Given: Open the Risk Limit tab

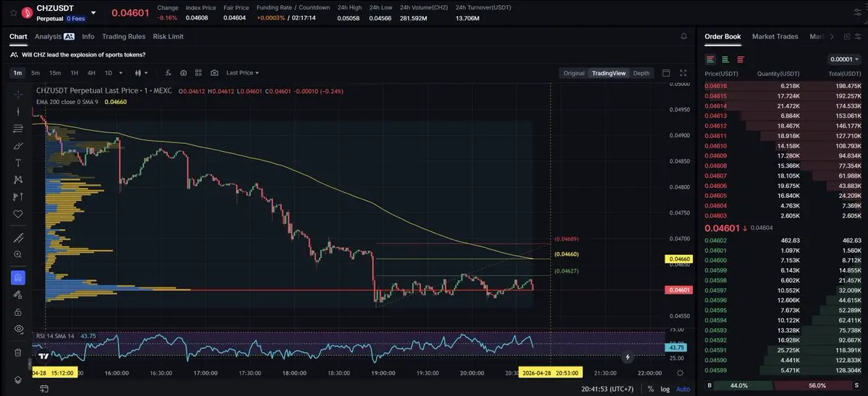Looking at the screenshot, I should point(168,36).
